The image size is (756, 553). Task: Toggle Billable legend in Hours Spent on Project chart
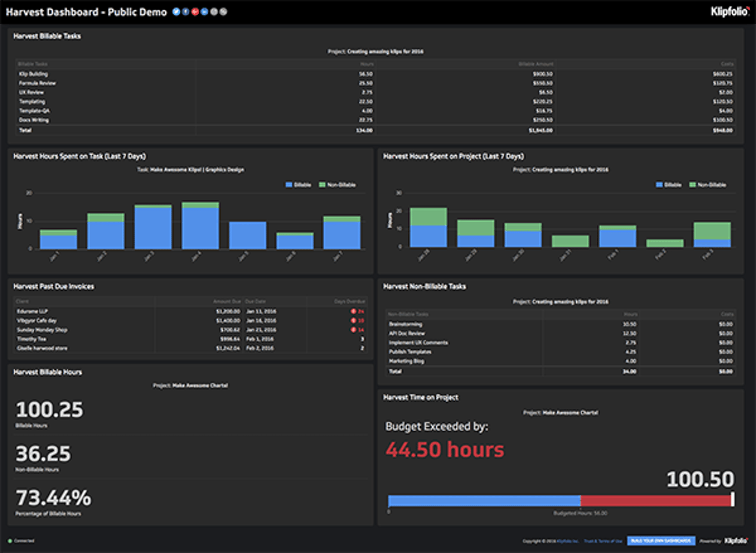[x=669, y=185]
